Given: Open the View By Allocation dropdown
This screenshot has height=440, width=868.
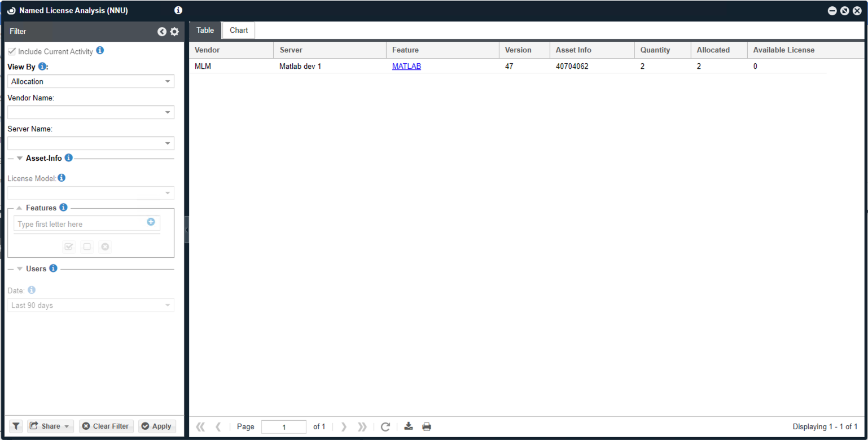Looking at the screenshot, I should pos(91,82).
